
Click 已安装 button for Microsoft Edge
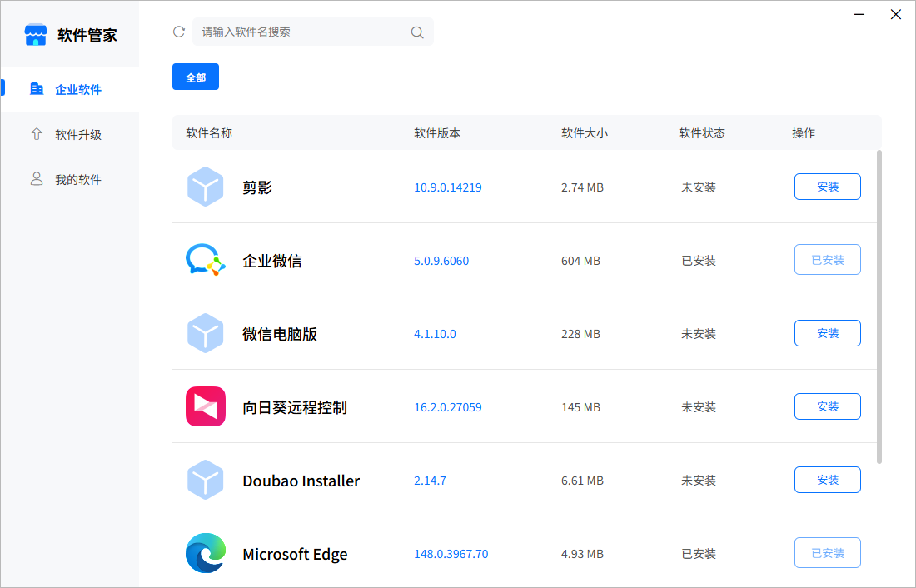click(827, 553)
